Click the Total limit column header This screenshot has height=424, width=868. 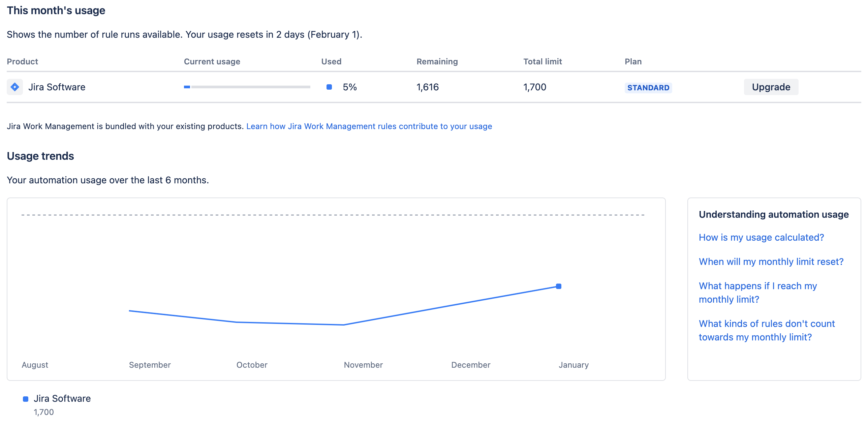click(542, 61)
